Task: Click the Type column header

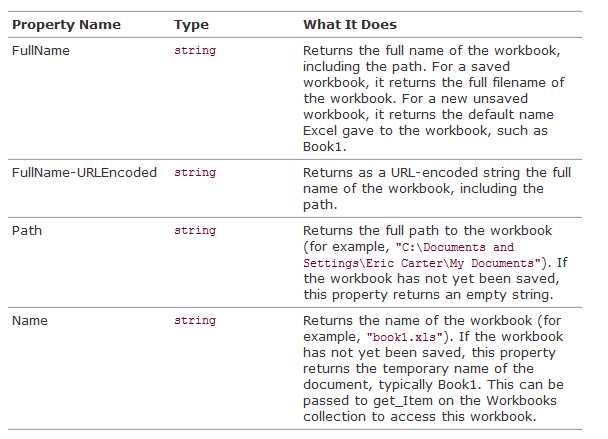Action: pos(191,25)
